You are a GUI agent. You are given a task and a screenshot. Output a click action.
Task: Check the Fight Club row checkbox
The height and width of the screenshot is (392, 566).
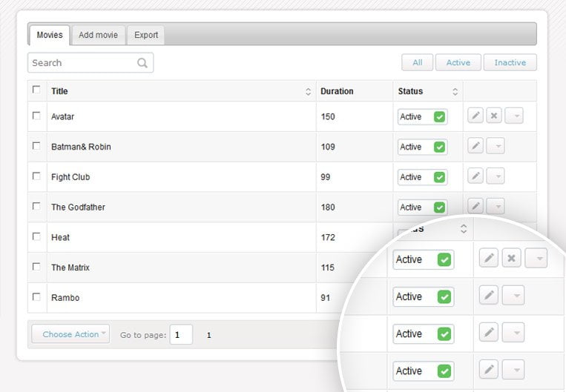[36, 176]
